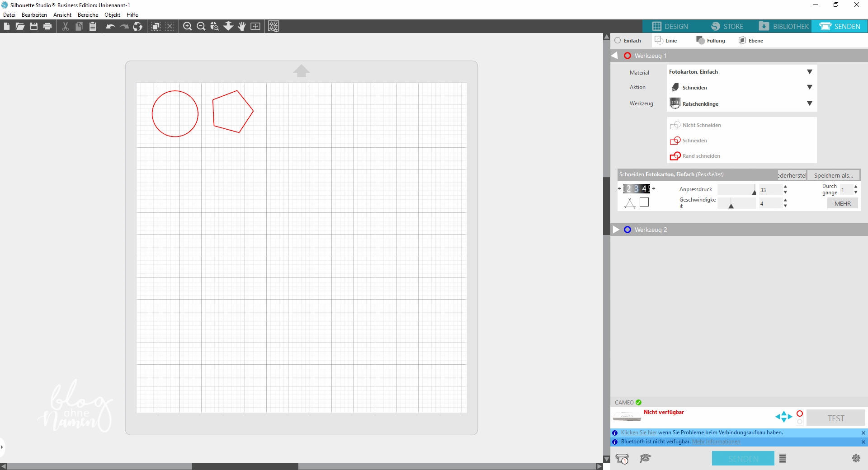Select the Pan hand tool
The width and height of the screenshot is (868, 470).
(x=242, y=26)
